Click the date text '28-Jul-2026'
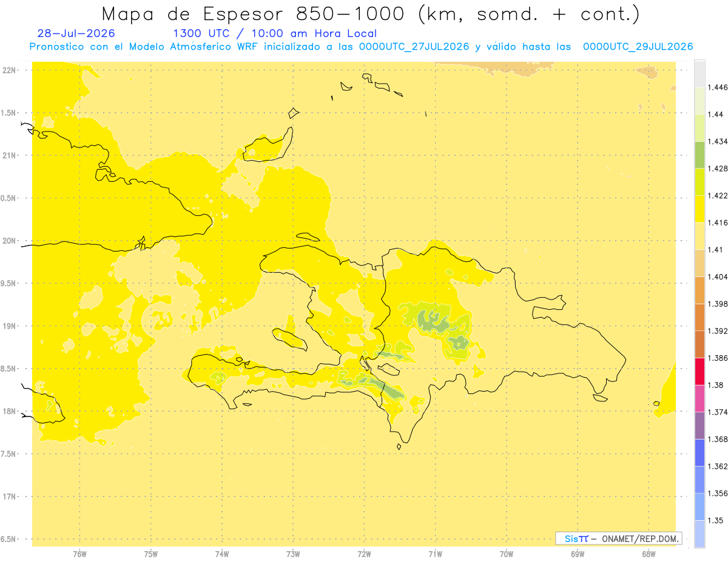The width and height of the screenshot is (728, 562). coord(76,33)
